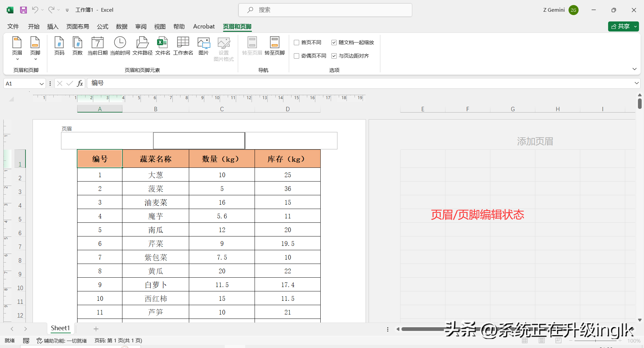Viewport: 644px width, 348px height.
Task: Click accessibility status (辅助功能) in status bar
Action: click(x=62, y=341)
